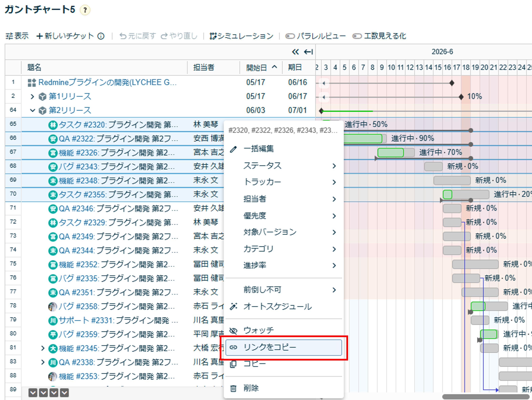Click ウォッチ in the context menu
532x400 pixels.
(x=284, y=331)
